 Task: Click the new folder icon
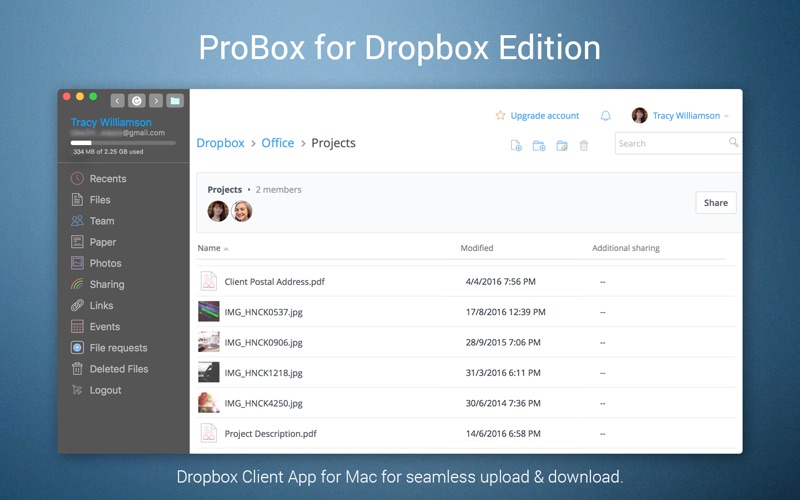(539, 145)
